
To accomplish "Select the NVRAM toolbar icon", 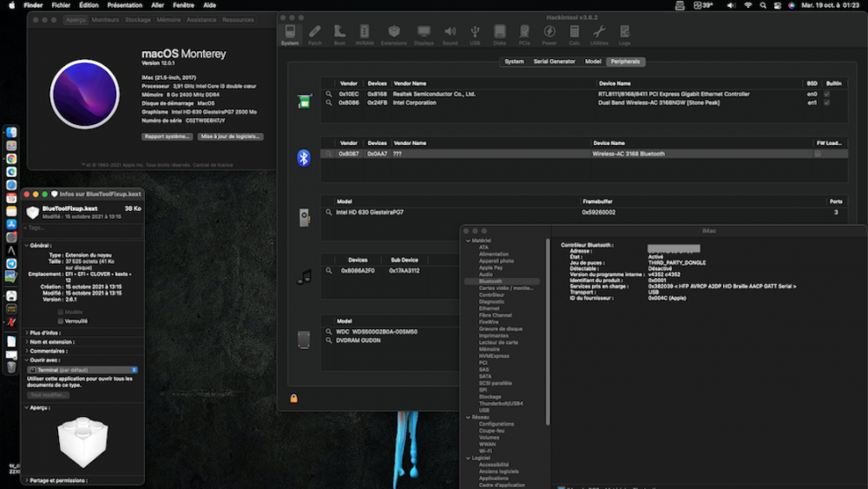I will pyautogui.click(x=365, y=35).
